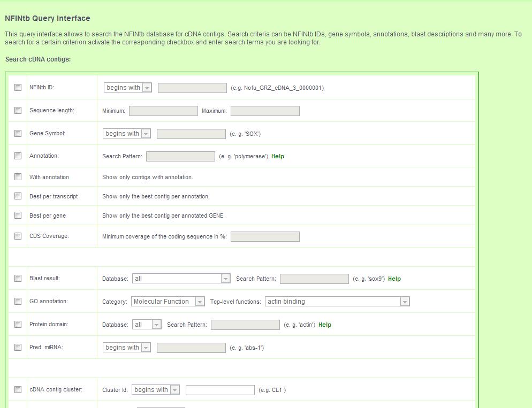Enable the NFINtb ID search checkbox
The width and height of the screenshot is (532, 408).
click(x=18, y=88)
